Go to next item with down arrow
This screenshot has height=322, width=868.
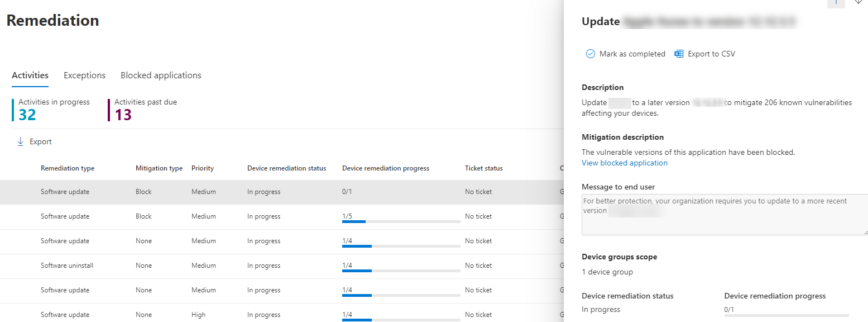(x=858, y=2)
